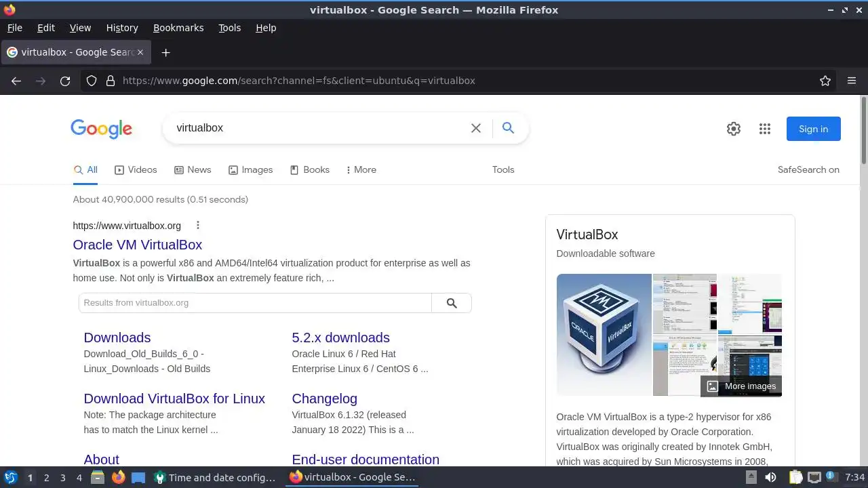The image size is (868, 488).
Task: Open the LXQt application menu
Action: tap(10, 478)
